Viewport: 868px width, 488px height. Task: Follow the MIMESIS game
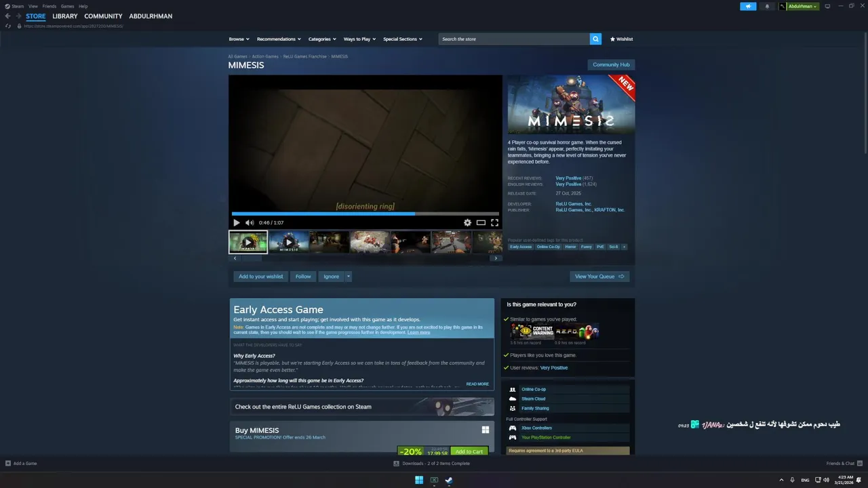coord(303,277)
